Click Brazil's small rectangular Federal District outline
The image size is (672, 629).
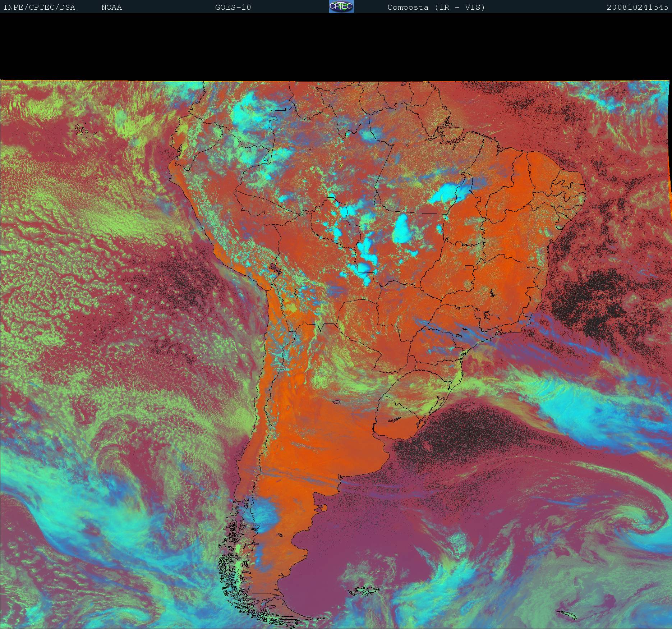[x=469, y=268]
